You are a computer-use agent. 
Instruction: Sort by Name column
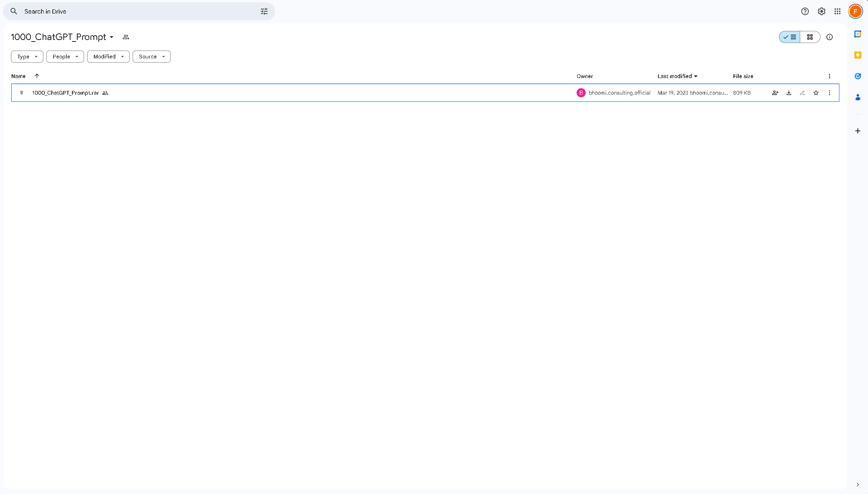pyautogui.click(x=18, y=76)
